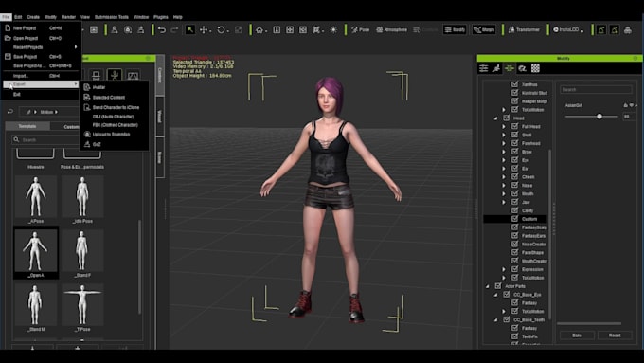
Task: Collapse the Actor Parts tree node
Action: pyautogui.click(x=488, y=286)
